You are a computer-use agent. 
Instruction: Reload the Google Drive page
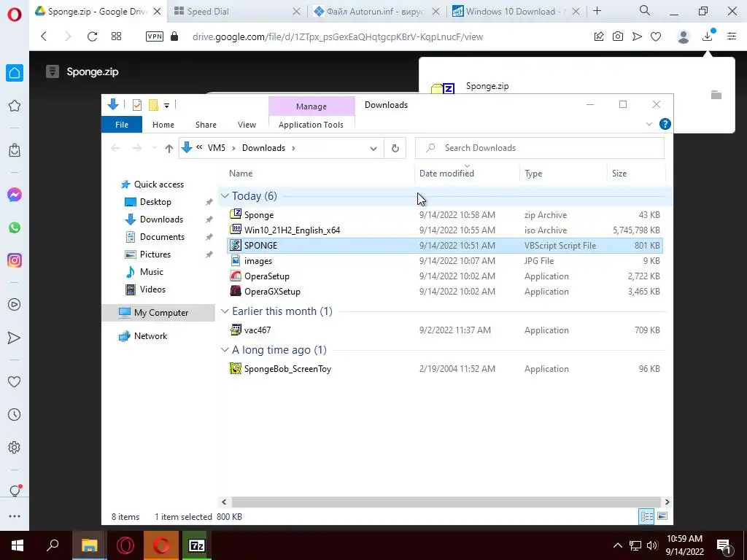click(92, 36)
